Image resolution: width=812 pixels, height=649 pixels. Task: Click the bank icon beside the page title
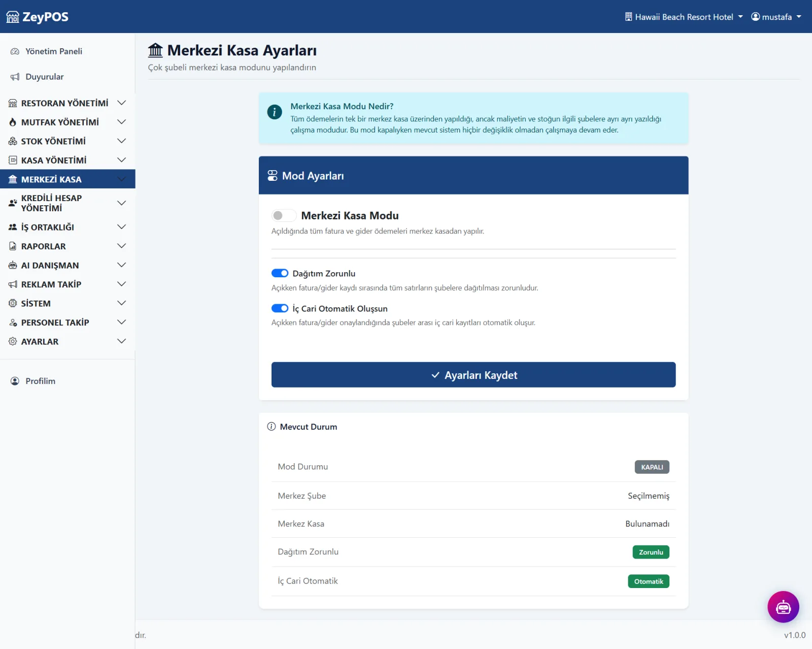(156, 50)
